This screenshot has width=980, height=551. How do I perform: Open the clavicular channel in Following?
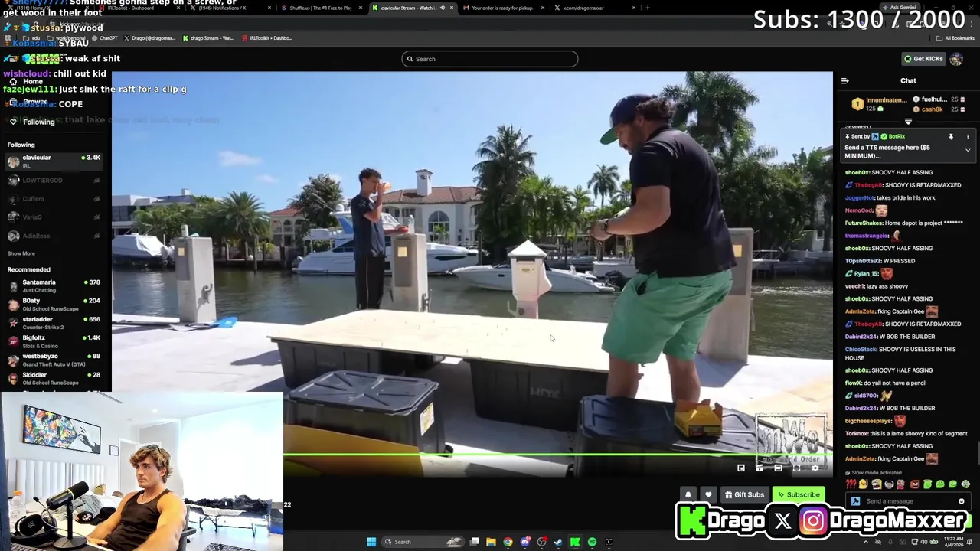click(54, 161)
